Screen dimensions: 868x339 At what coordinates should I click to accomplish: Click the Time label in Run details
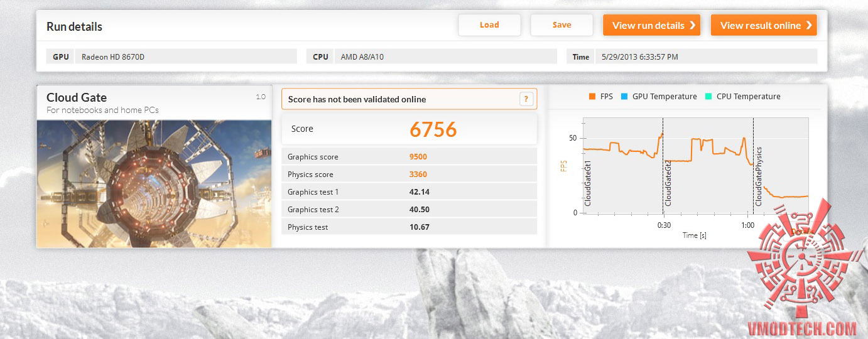click(581, 56)
